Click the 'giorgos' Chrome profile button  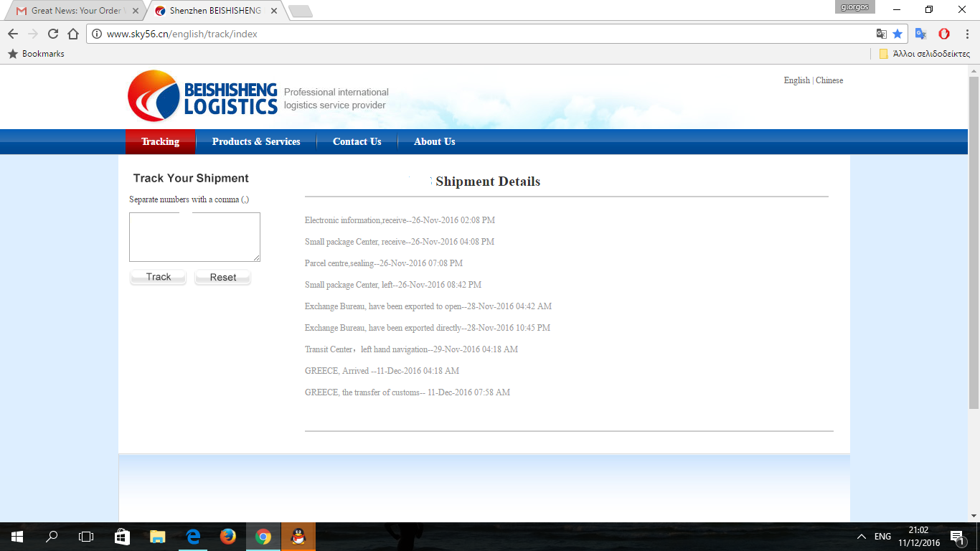(855, 8)
